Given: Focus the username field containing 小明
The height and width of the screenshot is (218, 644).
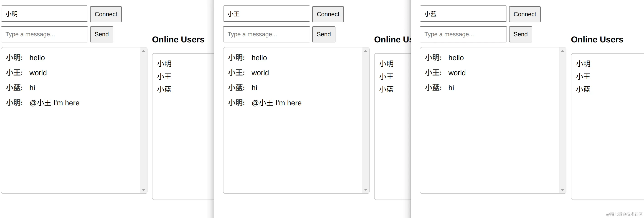Looking at the screenshot, I should tap(45, 14).
